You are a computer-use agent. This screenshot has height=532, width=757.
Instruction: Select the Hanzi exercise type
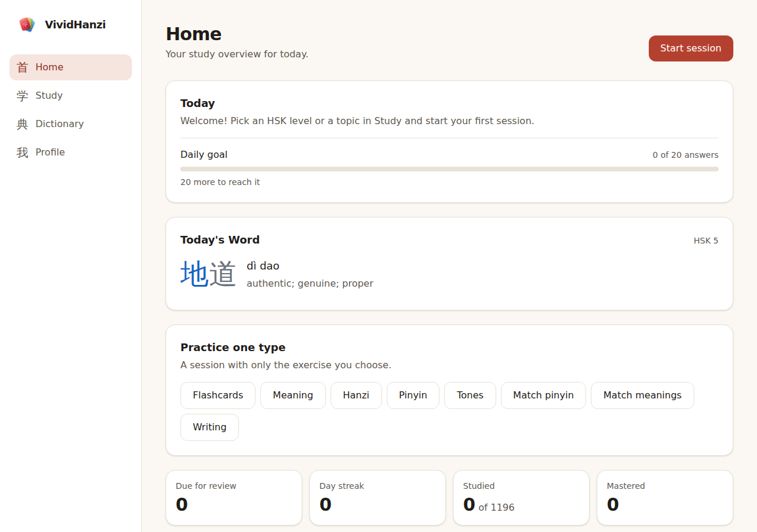(356, 395)
